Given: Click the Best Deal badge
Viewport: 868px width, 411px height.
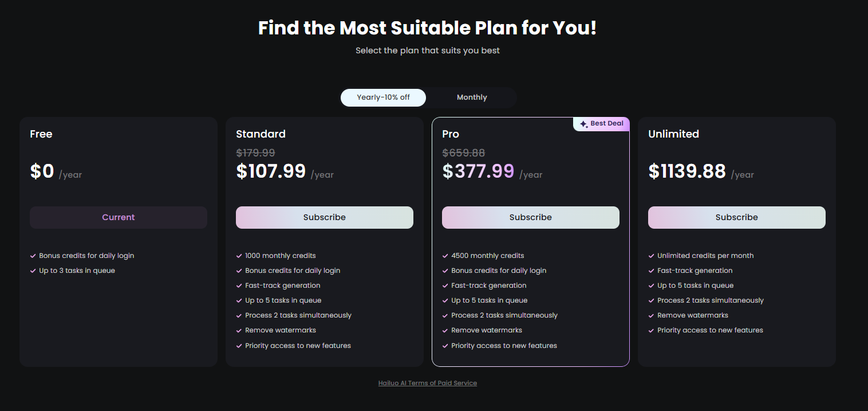Looking at the screenshot, I should tap(601, 124).
